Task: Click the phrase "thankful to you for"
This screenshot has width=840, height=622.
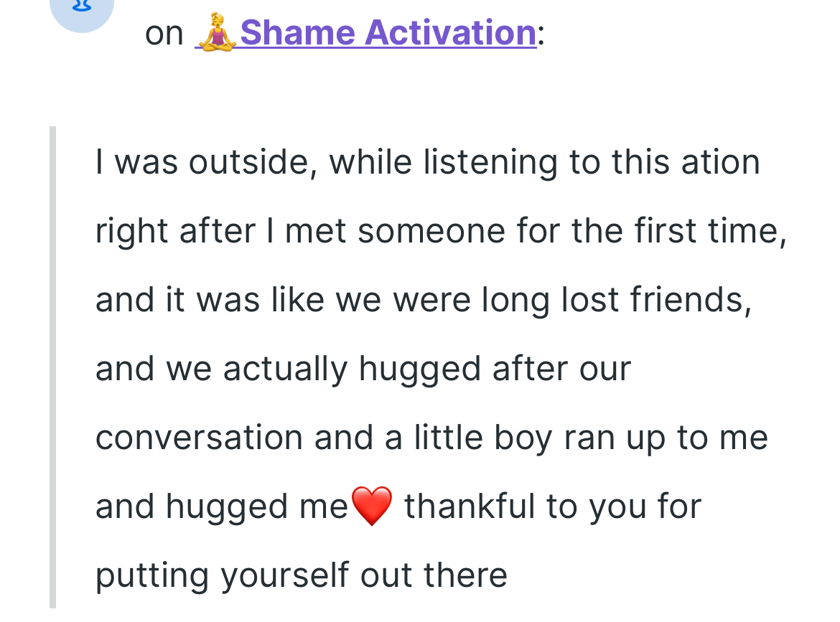Action: [x=553, y=506]
